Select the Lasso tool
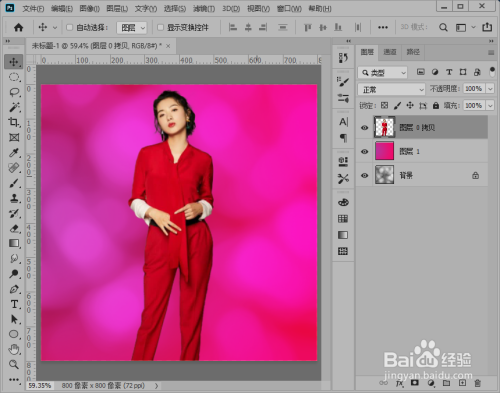 click(x=14, y=92)
